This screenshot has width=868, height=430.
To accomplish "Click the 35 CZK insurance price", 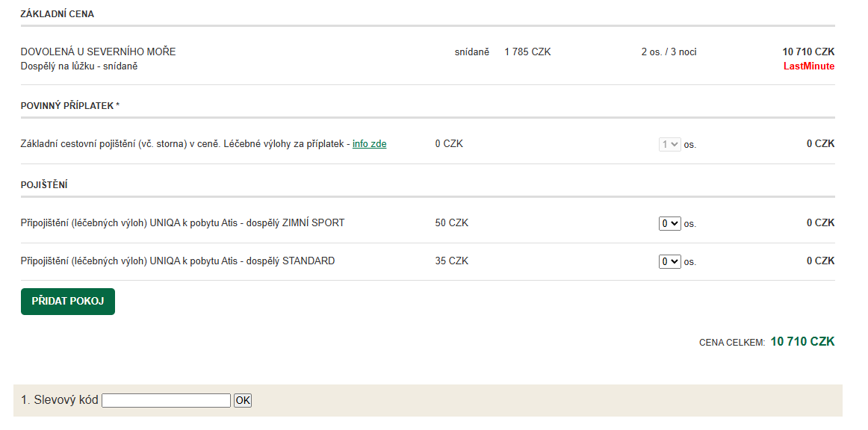I will point(451,261).
